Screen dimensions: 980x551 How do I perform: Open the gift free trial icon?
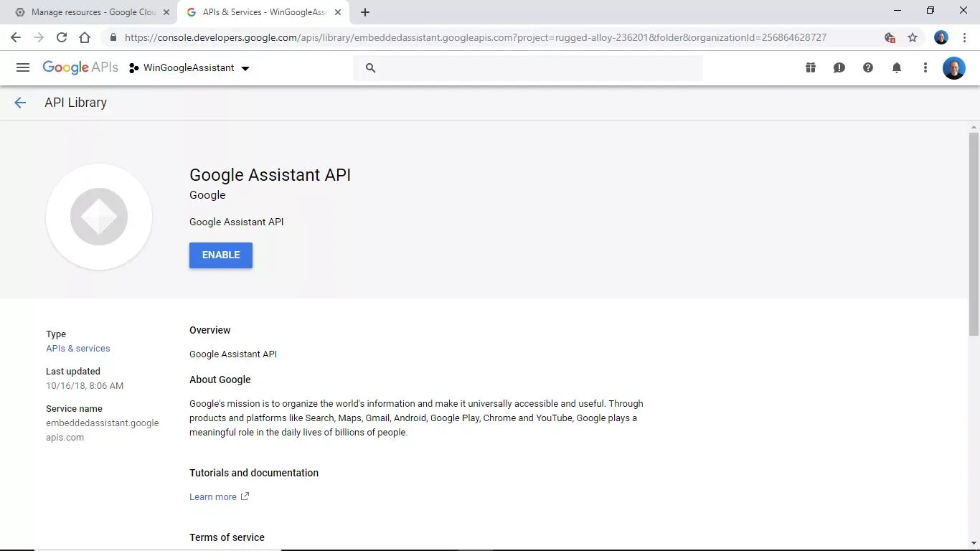click(x=811, y=67)
